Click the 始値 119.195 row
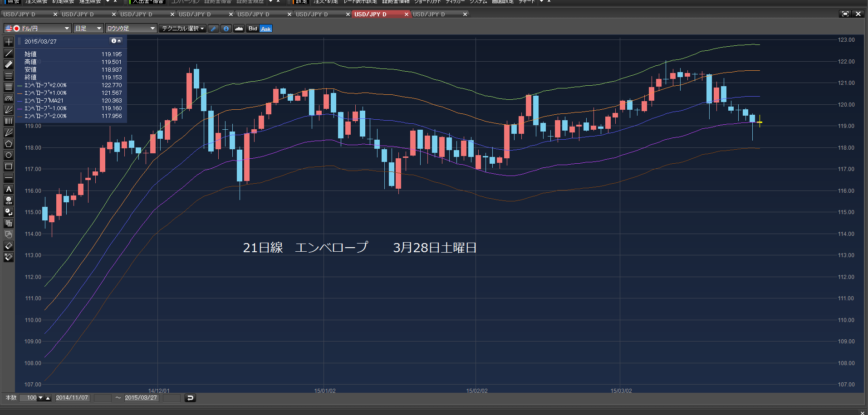This screenshot has height=415, width=868. click(x=73, y=54)
